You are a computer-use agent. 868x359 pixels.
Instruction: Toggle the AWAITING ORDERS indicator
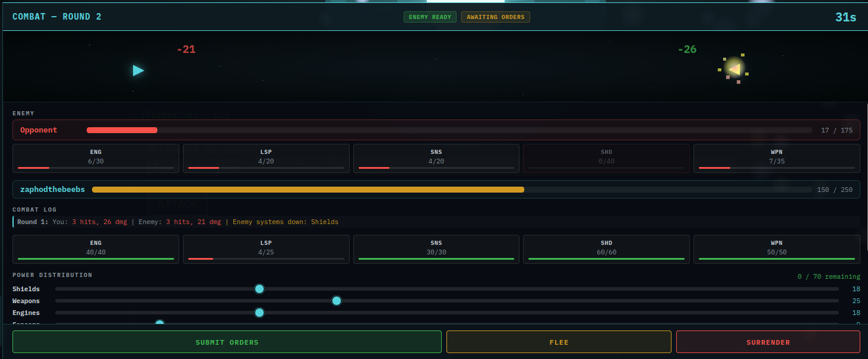coord(495,17)
